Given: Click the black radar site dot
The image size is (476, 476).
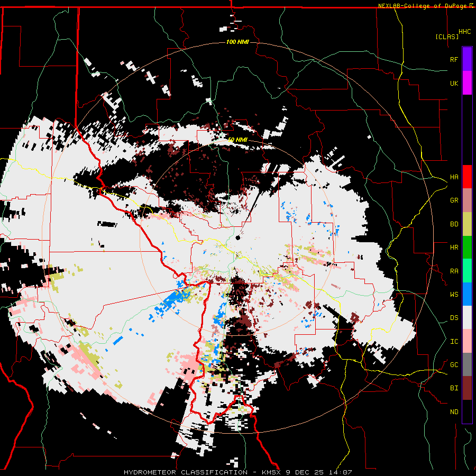Looking at the screenshot, I should point(237,237).
